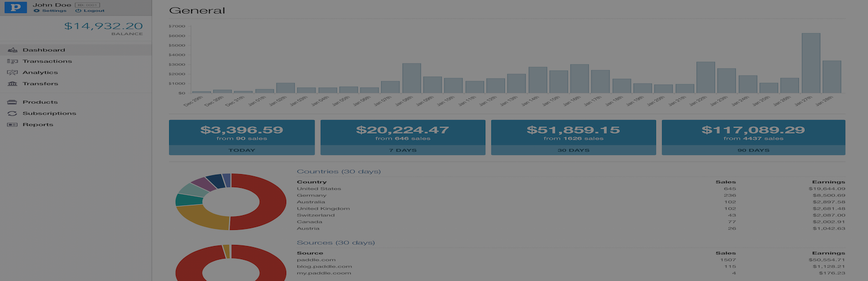This screenshot has height=281, width=868.
Task: Click the Transactions sidebar icon
Action: click(12, 61)
